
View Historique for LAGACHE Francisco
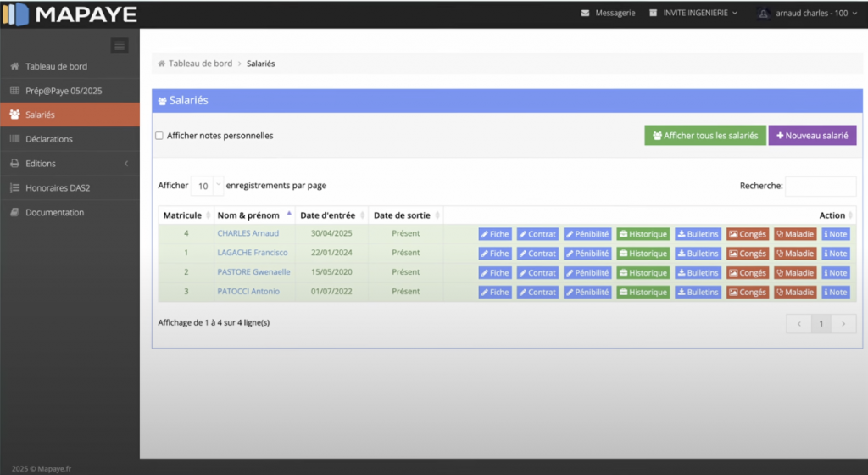click(x=643, y=254)
